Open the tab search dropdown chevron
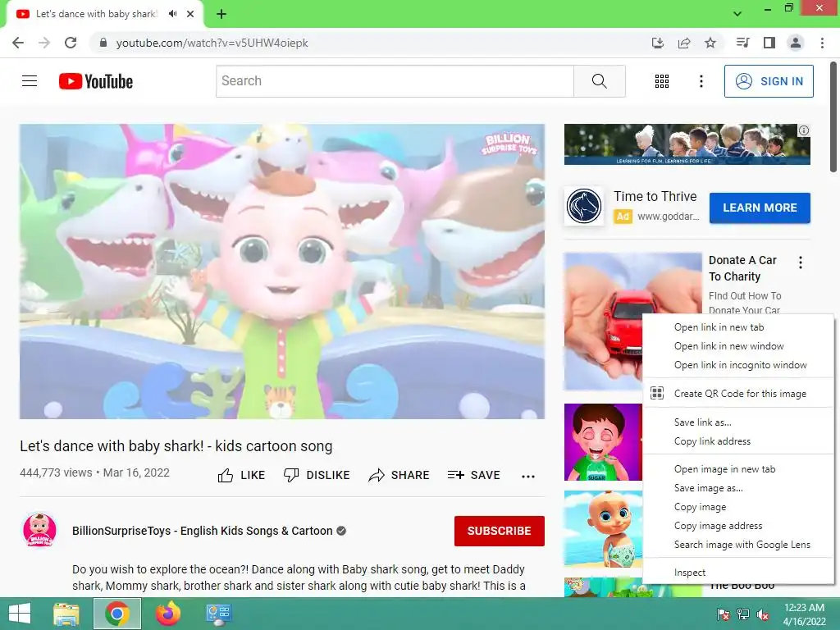Screen dimensions: 840x630 click(737, 14)
